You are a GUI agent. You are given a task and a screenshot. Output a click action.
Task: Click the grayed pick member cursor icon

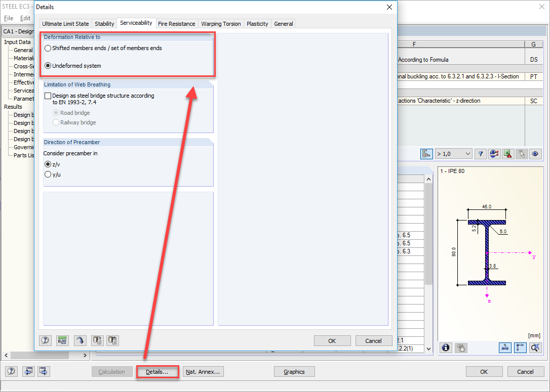pyautogui.click(x=522, y=154)
